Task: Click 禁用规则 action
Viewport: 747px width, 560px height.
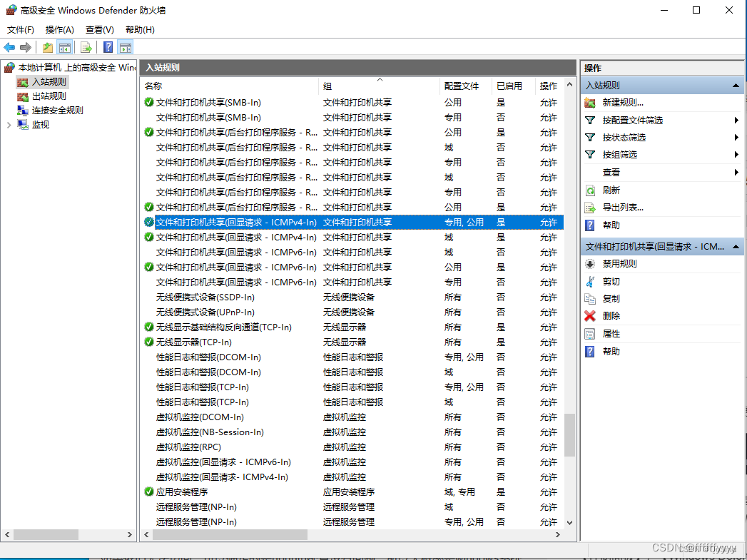Action: coord(619,264)
